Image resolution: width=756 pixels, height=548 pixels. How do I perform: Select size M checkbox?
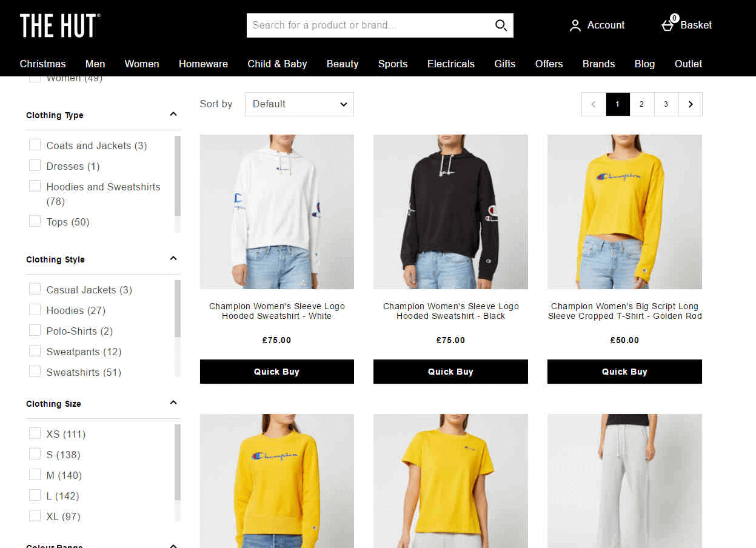click(35, 475)
